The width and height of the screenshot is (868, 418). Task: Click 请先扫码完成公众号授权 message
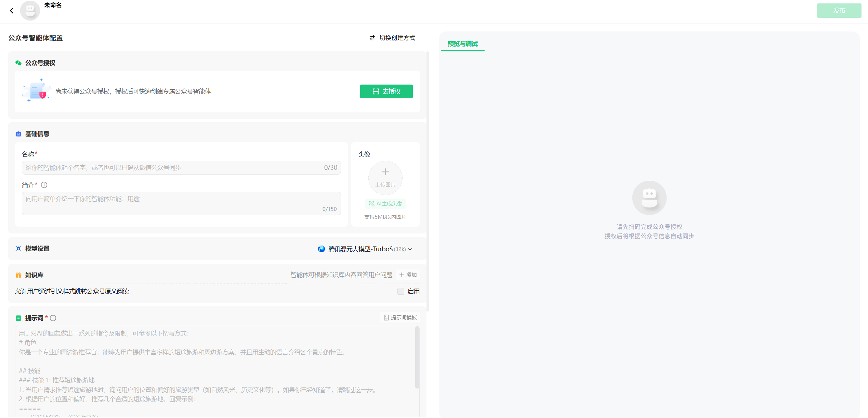point(649,227)
